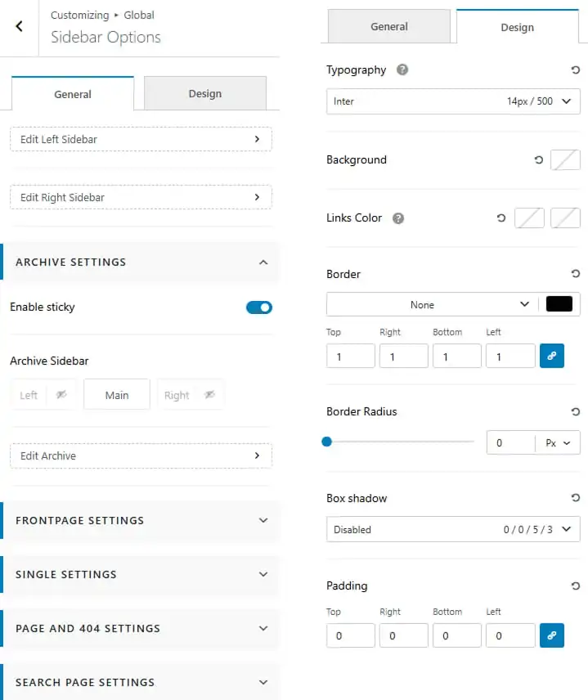Expand the Frontpage Settings section
This screenshot has width=588, height=700.
click(x=141, y=521)
